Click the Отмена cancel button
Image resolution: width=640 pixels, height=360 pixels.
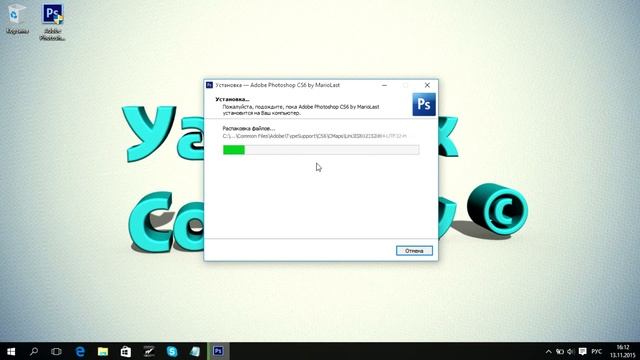(414, 251)
